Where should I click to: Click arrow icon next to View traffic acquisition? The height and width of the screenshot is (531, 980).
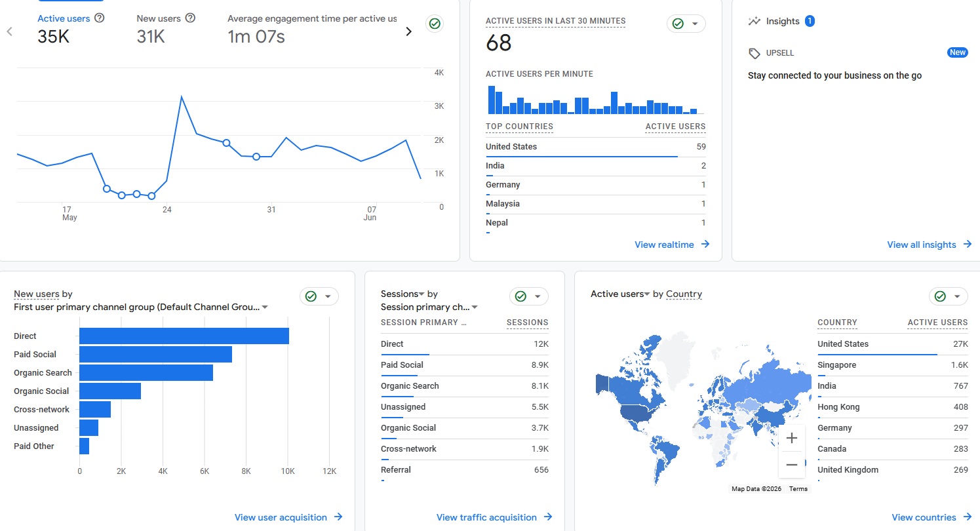coord(548,517)
